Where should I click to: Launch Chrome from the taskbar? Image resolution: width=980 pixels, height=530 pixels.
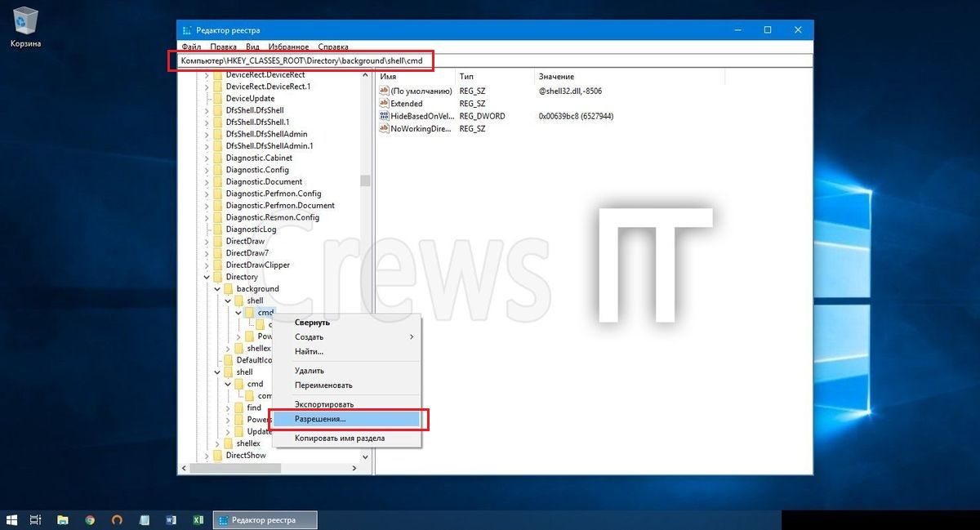click(90, 519)
